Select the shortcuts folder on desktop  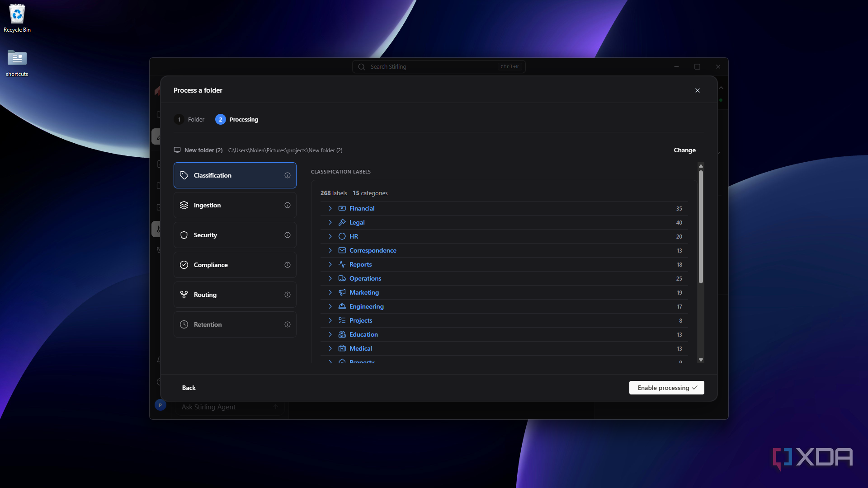[17, 63]
